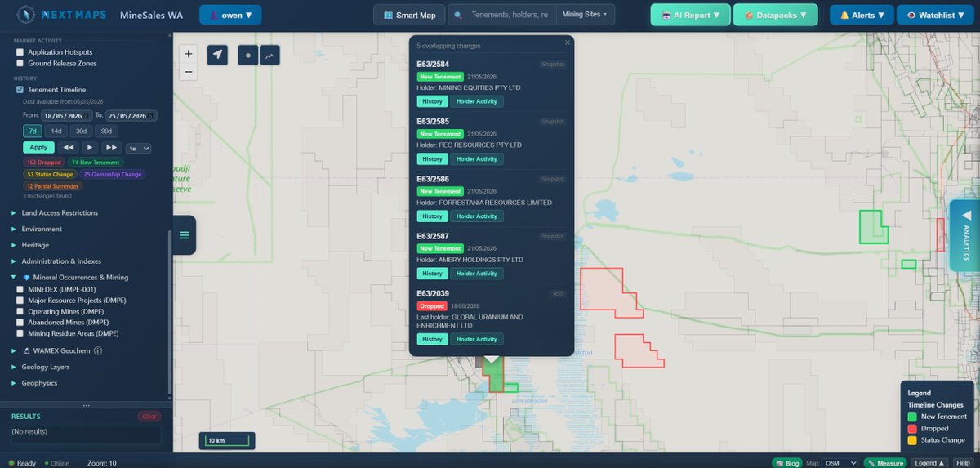Viewport: 980px width, 468px height.
Task: Toggle the sidebar with the hamburger icon
Action: [185, 235]
